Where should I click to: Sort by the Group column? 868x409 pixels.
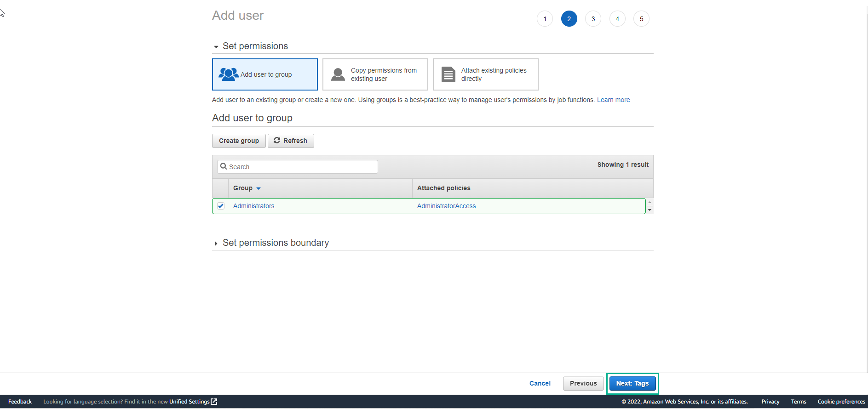point(247,188)
